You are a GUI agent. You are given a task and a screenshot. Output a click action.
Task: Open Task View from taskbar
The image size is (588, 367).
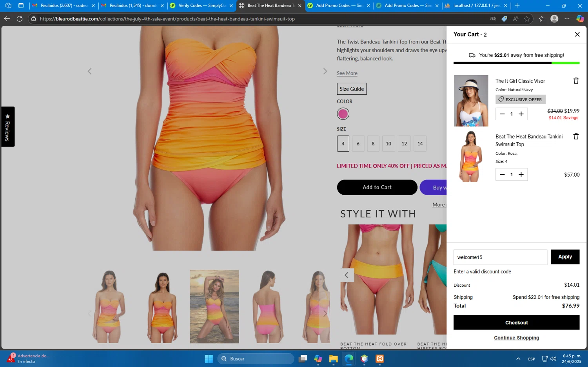click(x=303, y=359)
